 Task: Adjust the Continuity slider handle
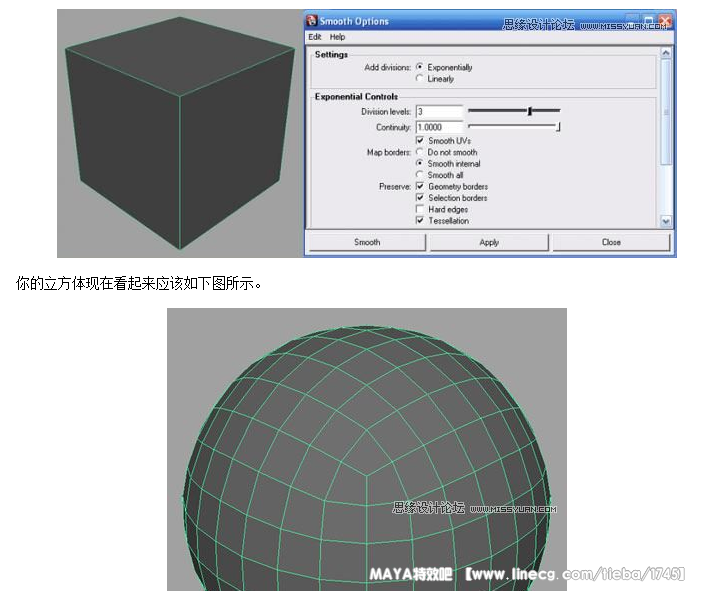tap(558, 127)
